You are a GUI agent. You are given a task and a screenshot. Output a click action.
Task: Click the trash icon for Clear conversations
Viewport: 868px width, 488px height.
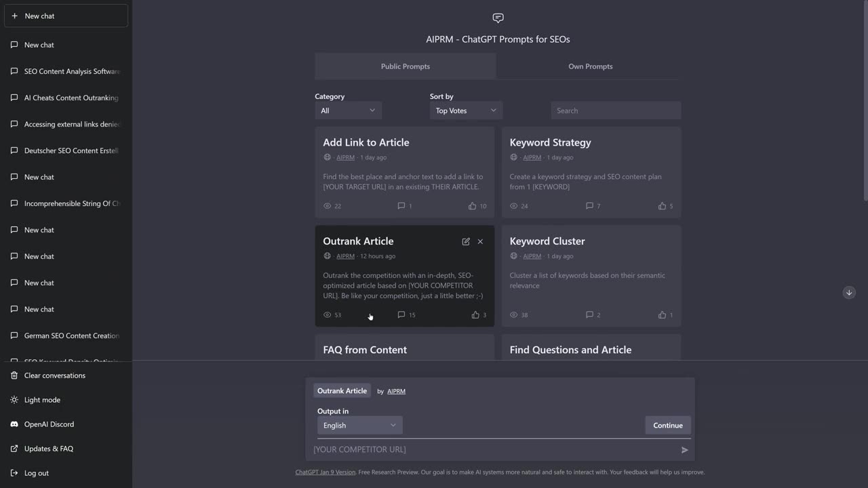[x=14, y=375]
